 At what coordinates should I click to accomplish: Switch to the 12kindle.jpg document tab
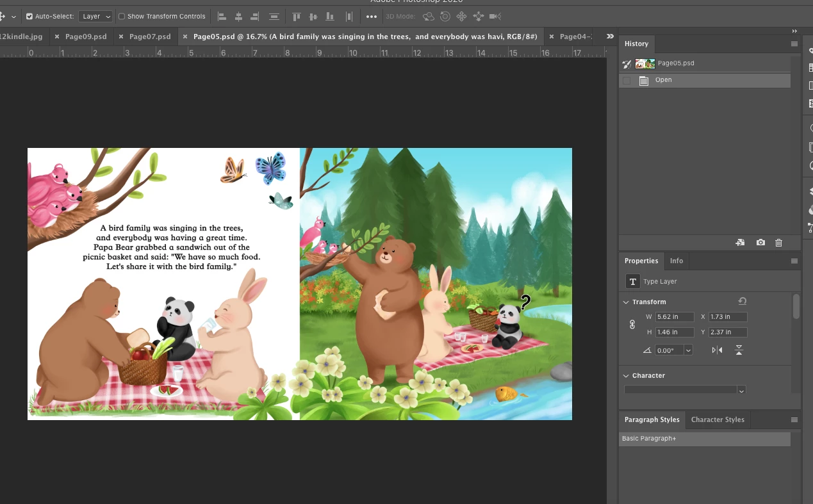pos(21,37)
